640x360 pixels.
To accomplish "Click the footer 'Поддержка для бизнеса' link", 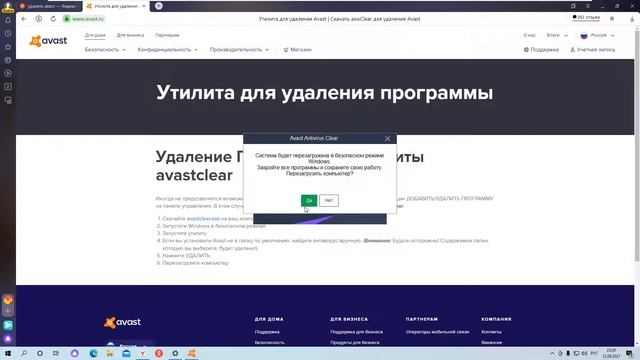I will point(356,332).
